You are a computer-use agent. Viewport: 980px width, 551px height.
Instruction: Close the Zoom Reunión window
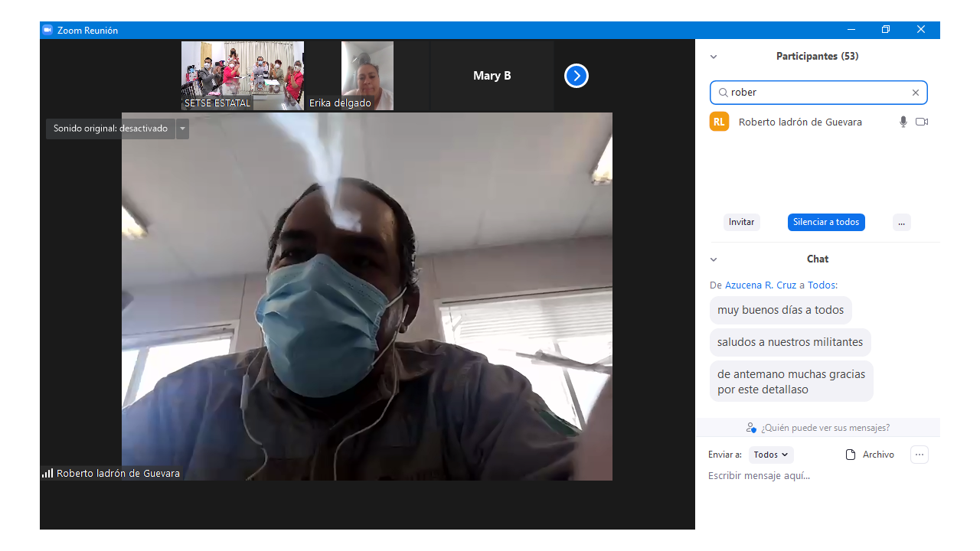coord(921,30)
